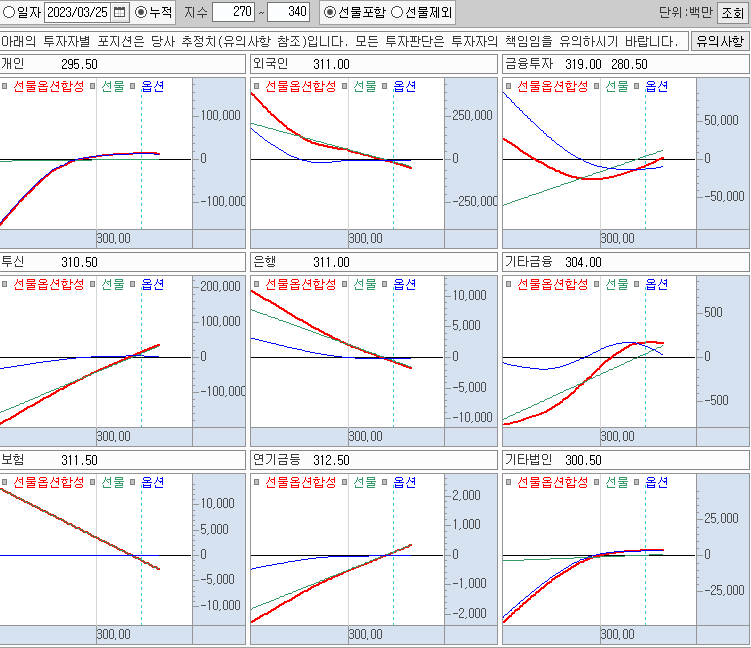Choose the 선물포함 option

pyautogui.click(x=331, y=12)
